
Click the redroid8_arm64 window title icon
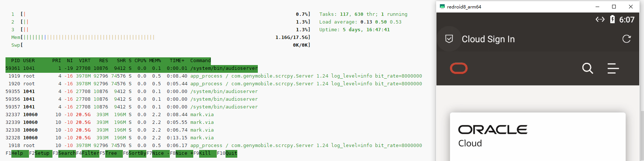pos(442,7)
